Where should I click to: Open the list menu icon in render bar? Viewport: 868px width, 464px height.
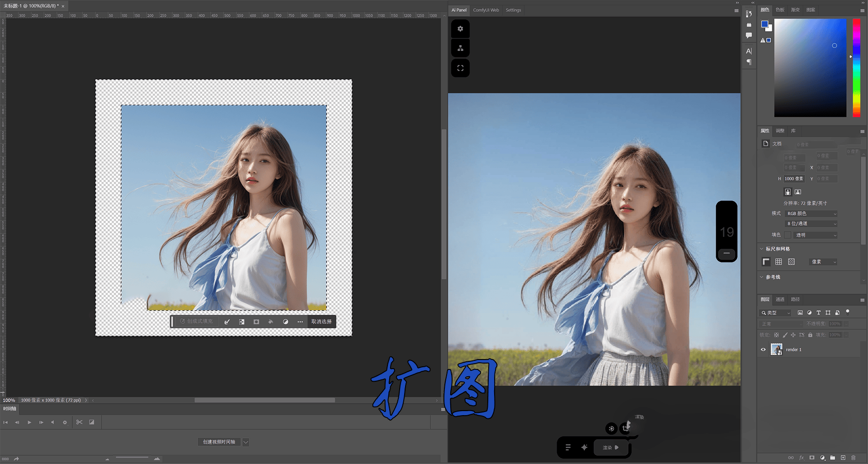[x=568, y=447]
